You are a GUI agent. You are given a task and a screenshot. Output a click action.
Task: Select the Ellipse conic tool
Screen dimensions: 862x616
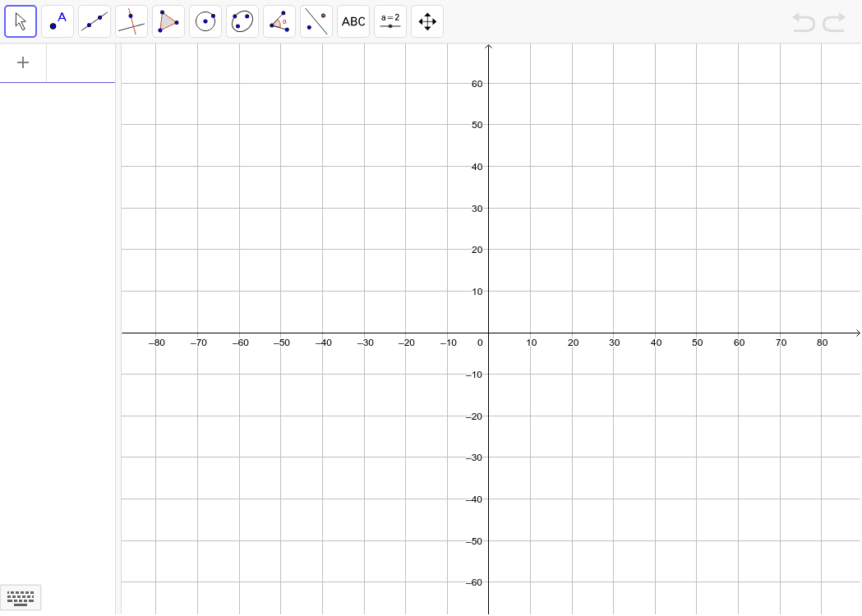point(242,21)
